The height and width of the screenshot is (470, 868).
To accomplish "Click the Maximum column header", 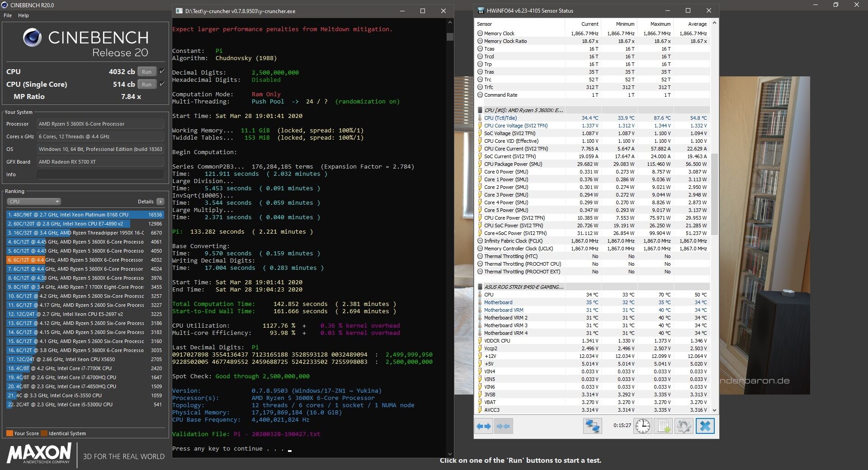I will (x=655, y=24).
